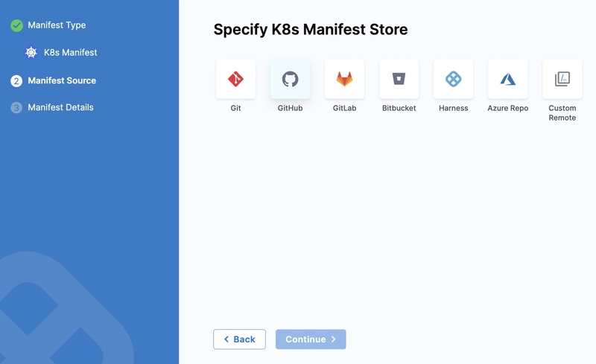Pick the Custom Remote store icon
This screenshot has width=596, height=364.
562,79
